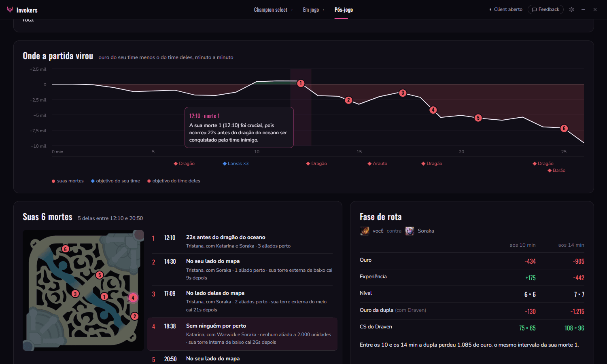Click the Feedback button

(x=545, y=9)
